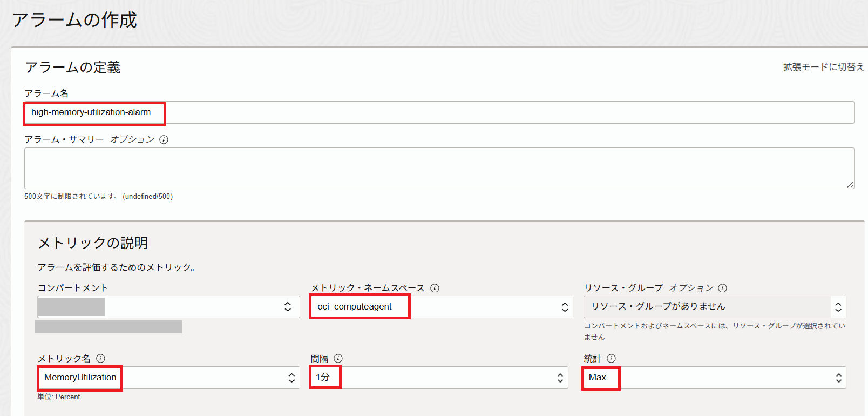Image resolution: width=868 pixels, height=416 pixels.
Task: Expand the リソース・グループがありません dropdown
Action: 714,307
